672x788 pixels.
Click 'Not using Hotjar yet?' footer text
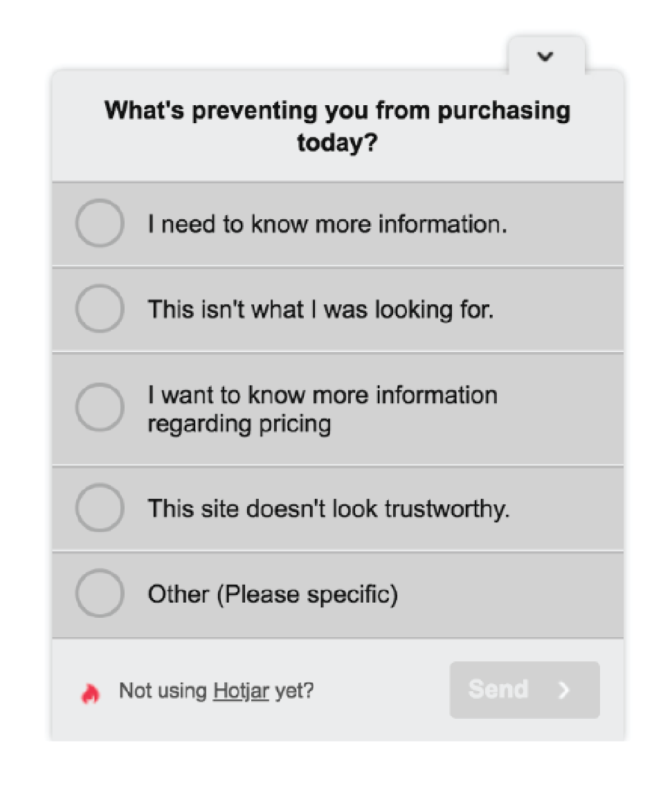(x=217, y=691)
